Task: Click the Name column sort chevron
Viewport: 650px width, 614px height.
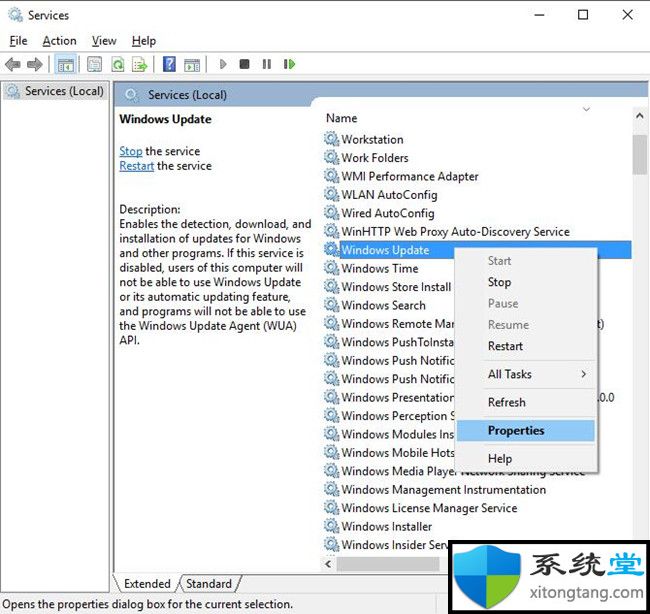Action: [586, 109]
